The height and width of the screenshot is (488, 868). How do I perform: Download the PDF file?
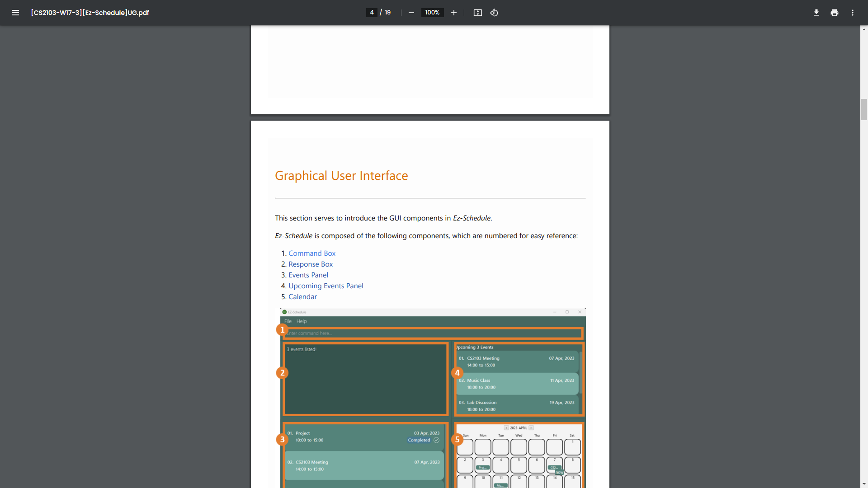point(816,13)
